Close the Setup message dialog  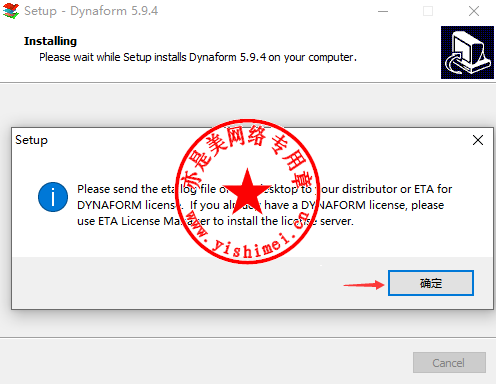478,140
